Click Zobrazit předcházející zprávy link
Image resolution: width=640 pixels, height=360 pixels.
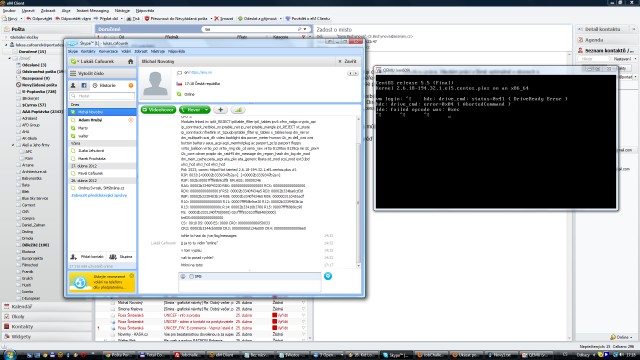pos(99,196)
